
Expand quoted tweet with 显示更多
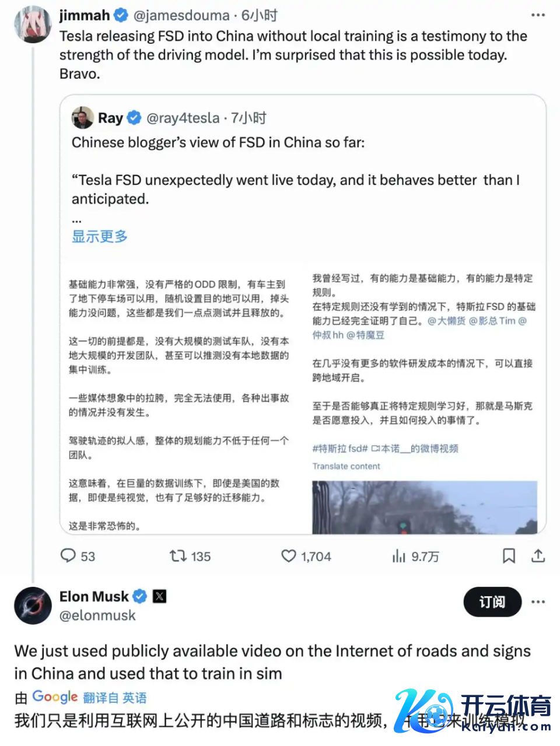[x=100, y=236]
